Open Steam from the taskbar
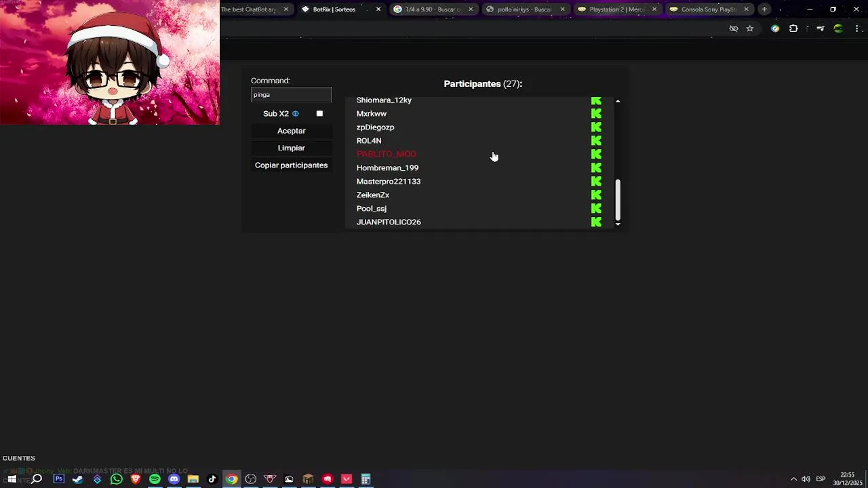This screenshot has width=868, height=488. [x=78, y=479]
